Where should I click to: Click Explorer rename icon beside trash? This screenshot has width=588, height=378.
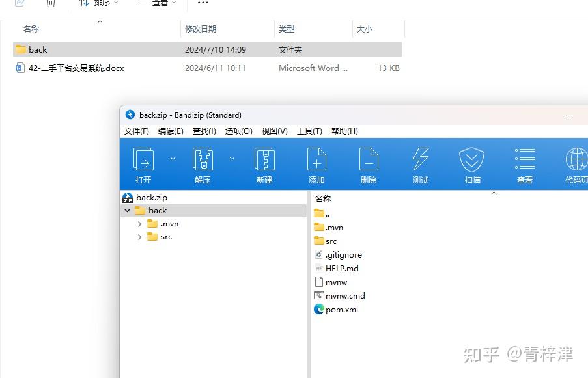point(20,3)
